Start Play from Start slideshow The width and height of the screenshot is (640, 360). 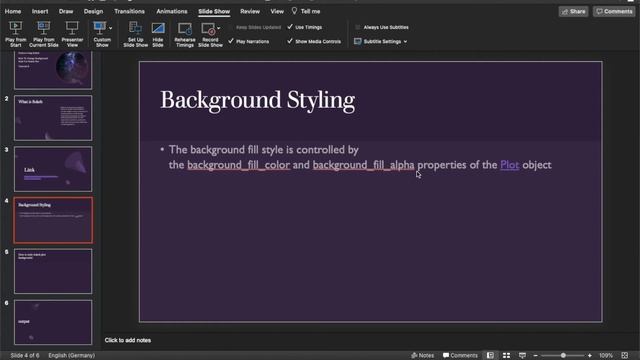[x=16, y=34]
